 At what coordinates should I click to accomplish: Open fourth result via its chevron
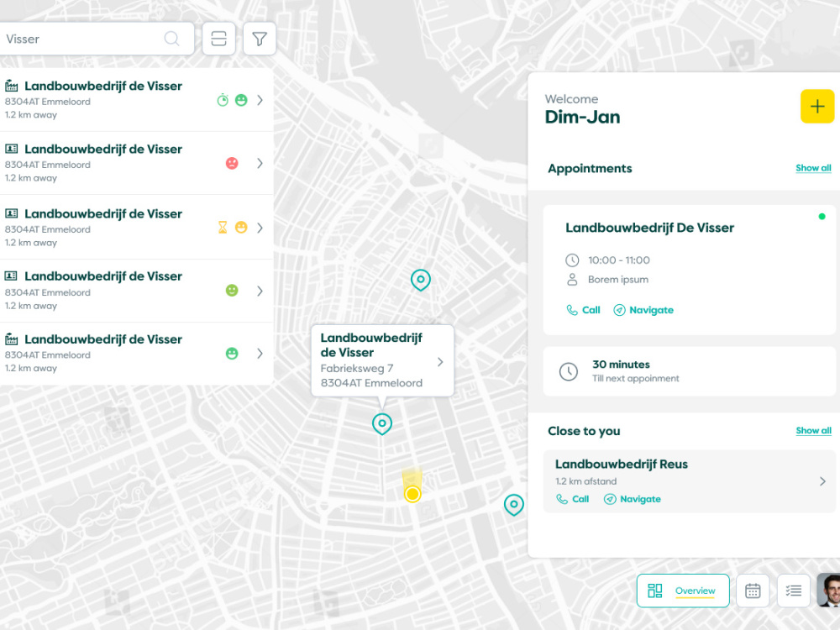coord(260,291)
